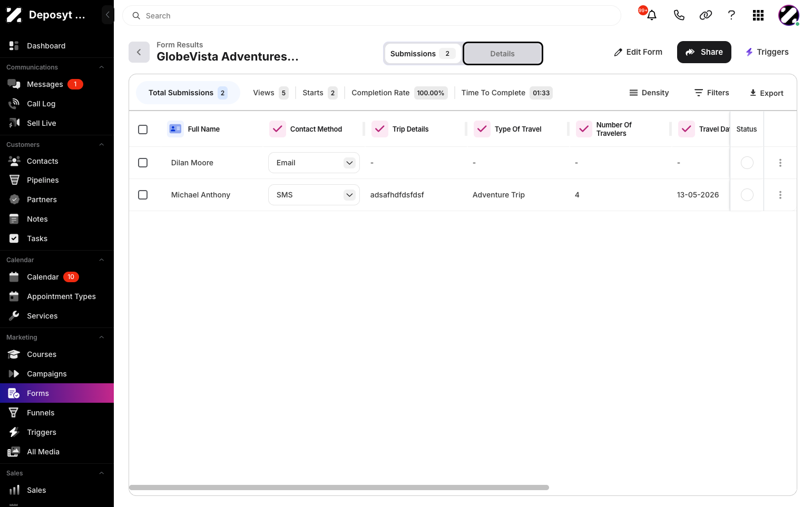Toggle status circle for Dilan Moore
This screenshot has height=507, width=812.
(x=747, y=163)
